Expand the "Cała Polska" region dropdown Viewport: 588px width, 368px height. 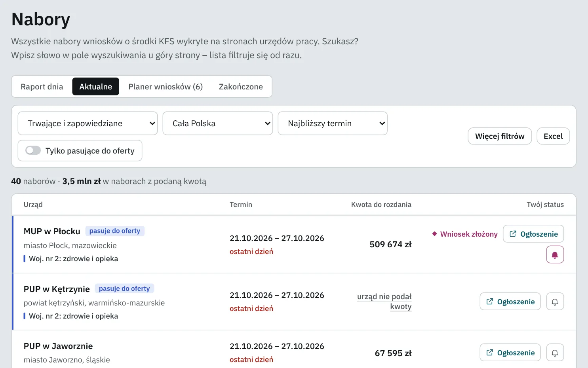[x=218, y=123]
